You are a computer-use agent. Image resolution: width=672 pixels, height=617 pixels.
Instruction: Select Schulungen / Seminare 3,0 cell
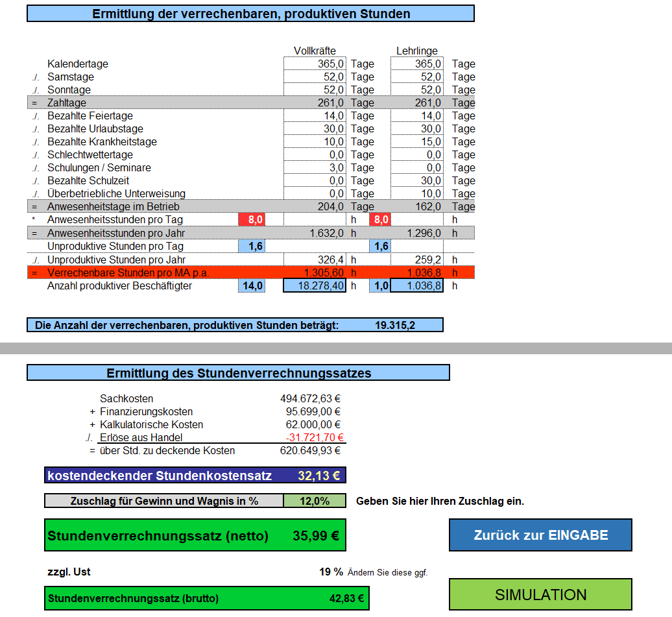pyautogui.click(x=315, y=168)
